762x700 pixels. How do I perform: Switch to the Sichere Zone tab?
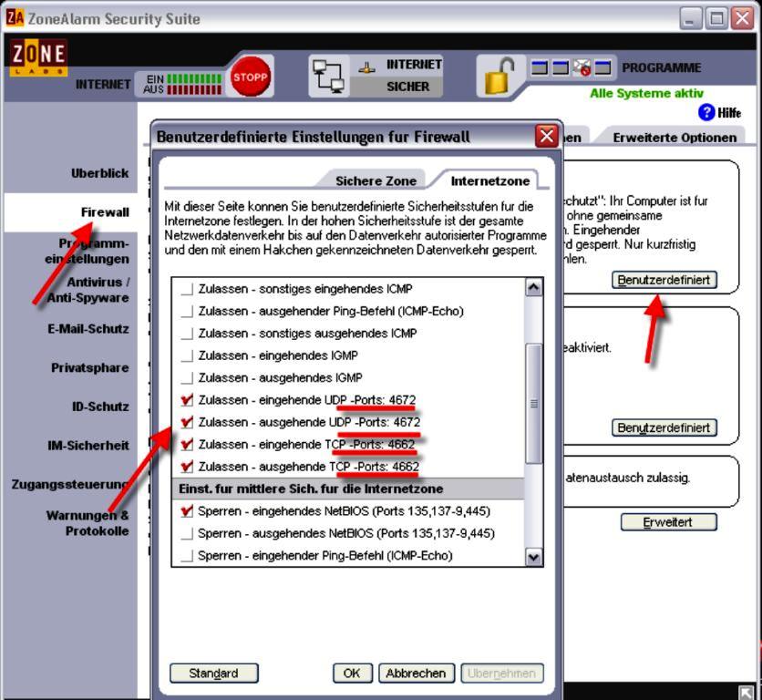pyautogui.click(x=376, y=180)
